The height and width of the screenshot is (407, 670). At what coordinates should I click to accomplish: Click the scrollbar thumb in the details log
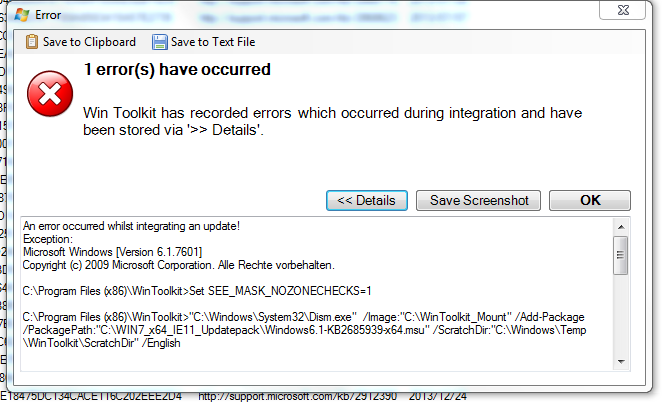pos(620,255)
